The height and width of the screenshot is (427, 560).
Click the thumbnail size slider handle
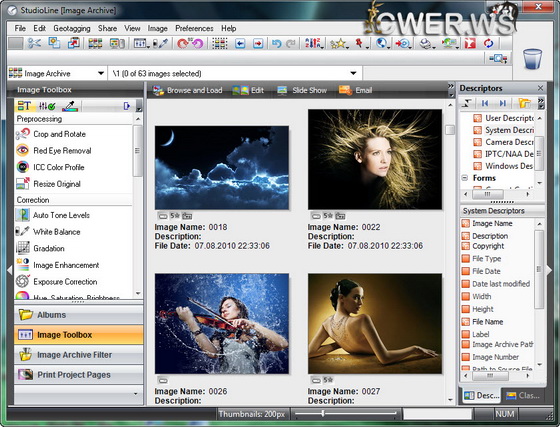(x=323, y=413)
